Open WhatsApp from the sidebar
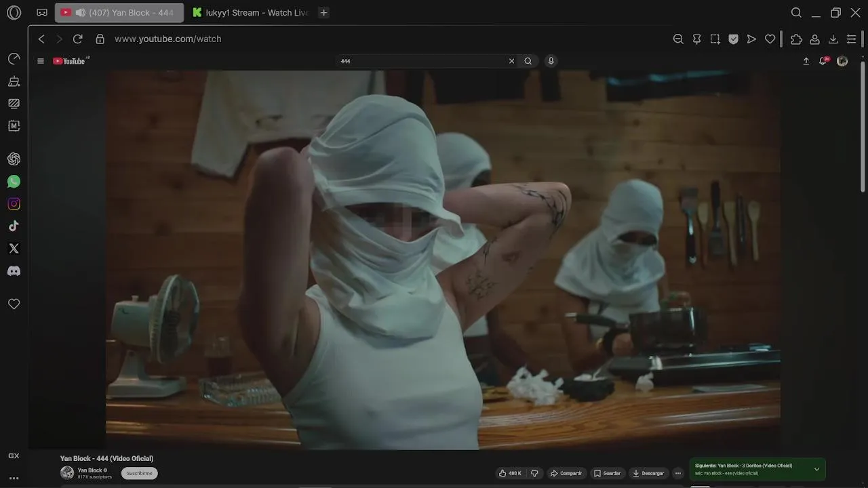 click(x=14, y=182)
